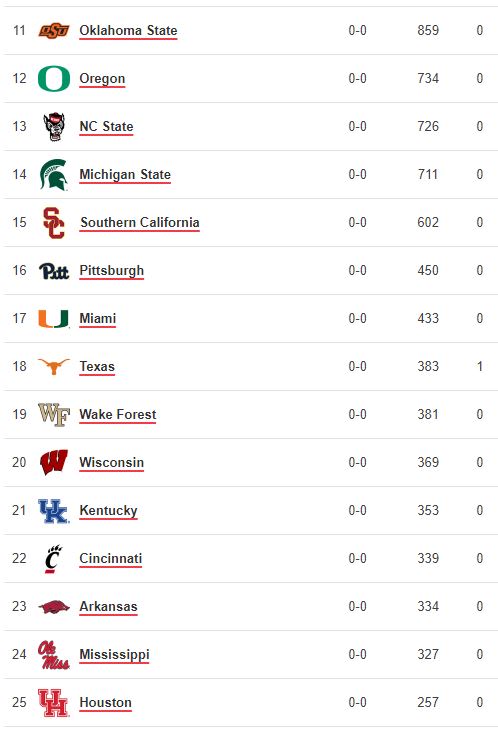Click the Texas Longhorns logo
Screen dimensions: 498x734
point(54,367)
